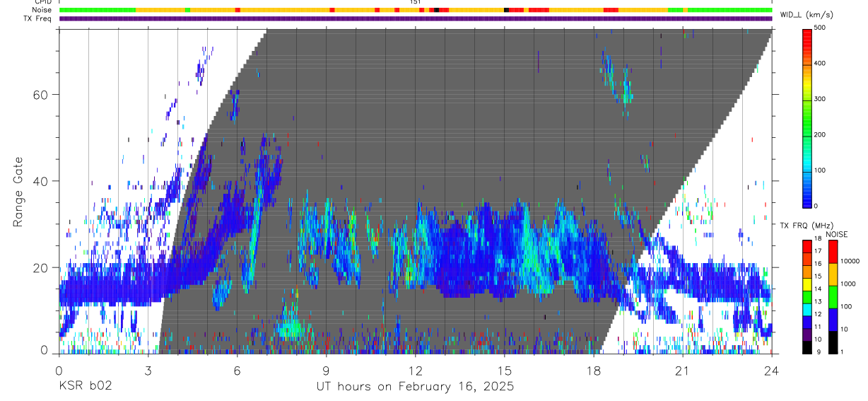The image size is (868, 401).
Task: Click the '11' MHz tick on TX FRQ legend
Action: [816, 327]
